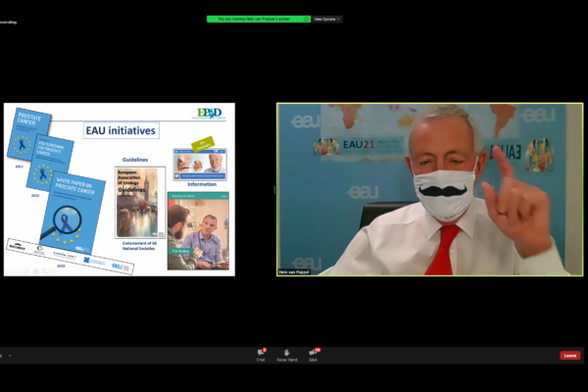This screenshot has height=392, width=588.
Task: Open the Q&A panel
Action: coord(313,354)
